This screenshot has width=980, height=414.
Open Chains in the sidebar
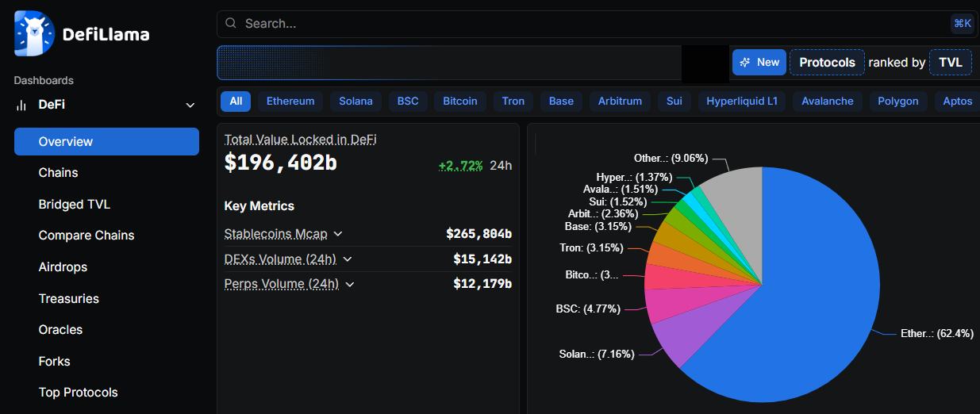pos(59,173)
